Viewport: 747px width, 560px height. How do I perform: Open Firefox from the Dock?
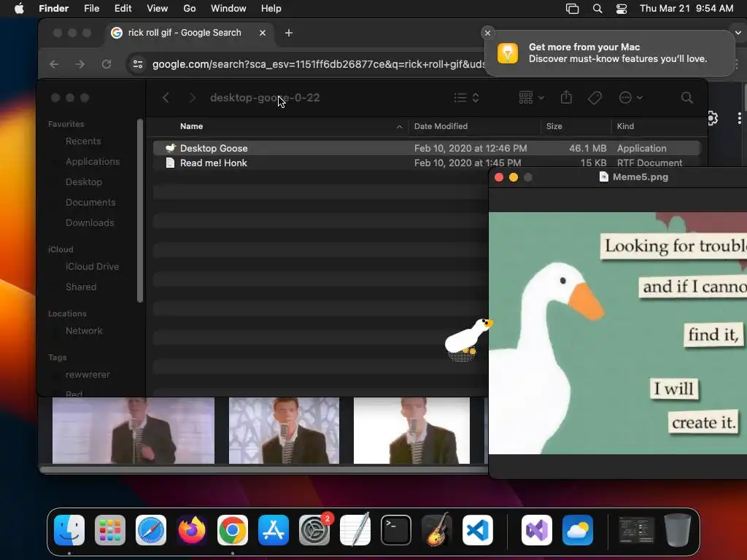192,530
